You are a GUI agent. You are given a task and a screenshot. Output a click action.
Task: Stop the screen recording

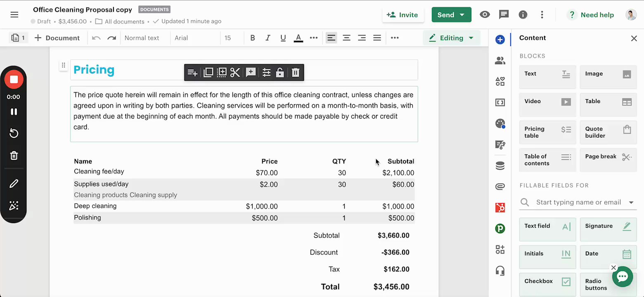point(14,80)
